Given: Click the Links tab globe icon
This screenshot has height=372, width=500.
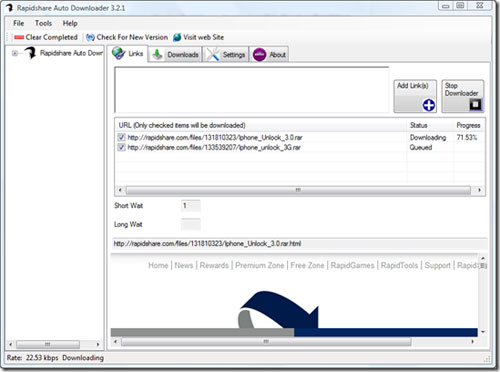Looking at the screenshot, I should (x=118, y=53).
